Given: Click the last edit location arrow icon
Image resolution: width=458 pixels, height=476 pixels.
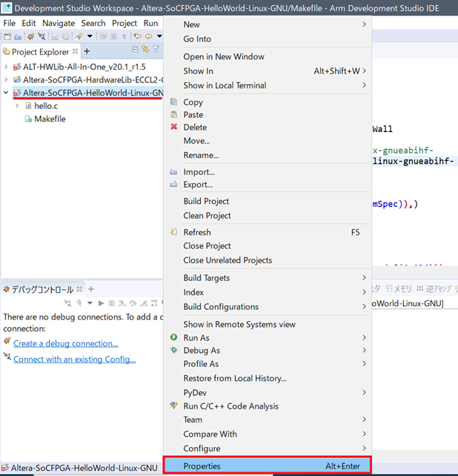Looking at the screenshot, I should (x=138, y=36).
